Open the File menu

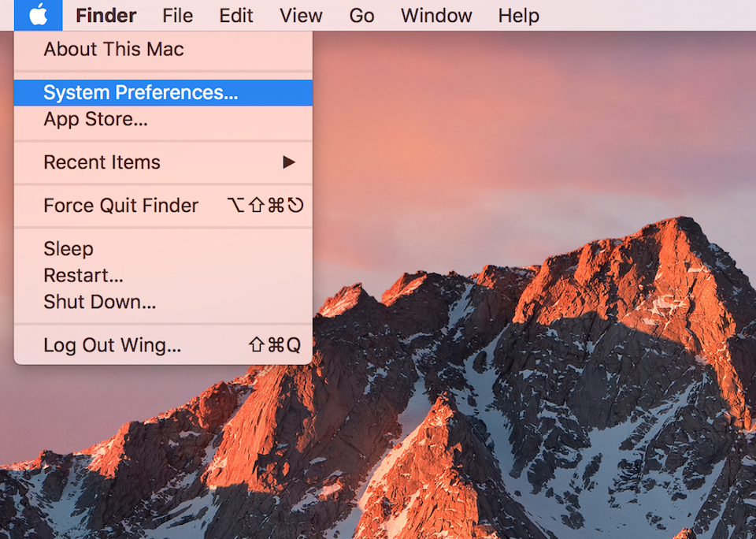pyautogui.click(x=177, y=15)
